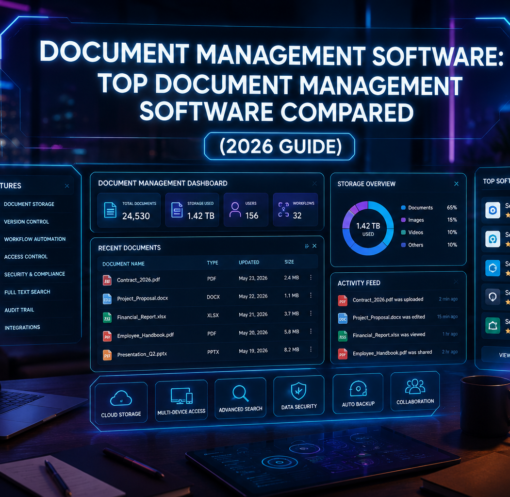This screenshot has width=510, height=497.
Task: Select Workflow Automation in features list
Action: (35, 239)
